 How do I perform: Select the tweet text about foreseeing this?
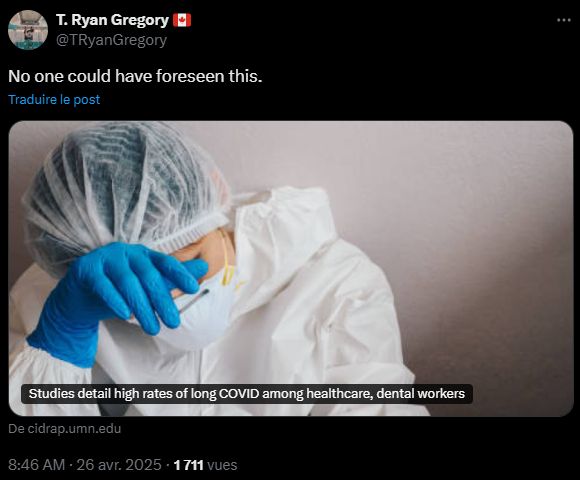135,76
